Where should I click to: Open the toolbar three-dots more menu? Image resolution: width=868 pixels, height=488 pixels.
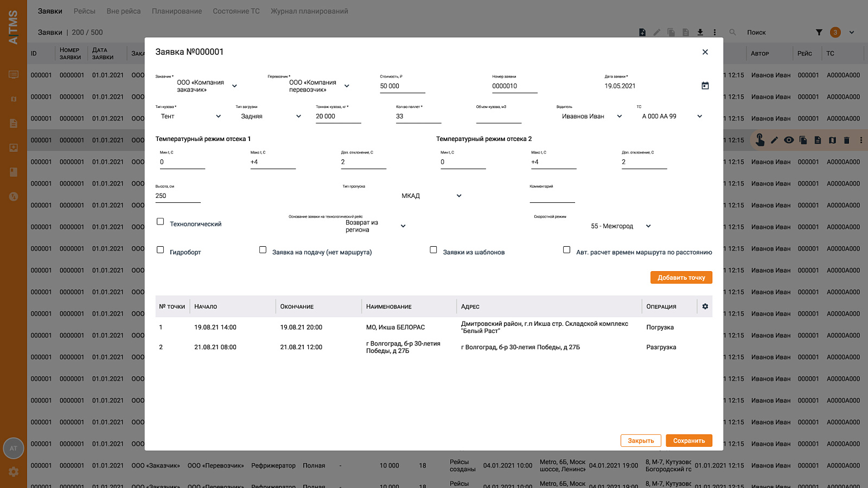[x=715, y=33]
